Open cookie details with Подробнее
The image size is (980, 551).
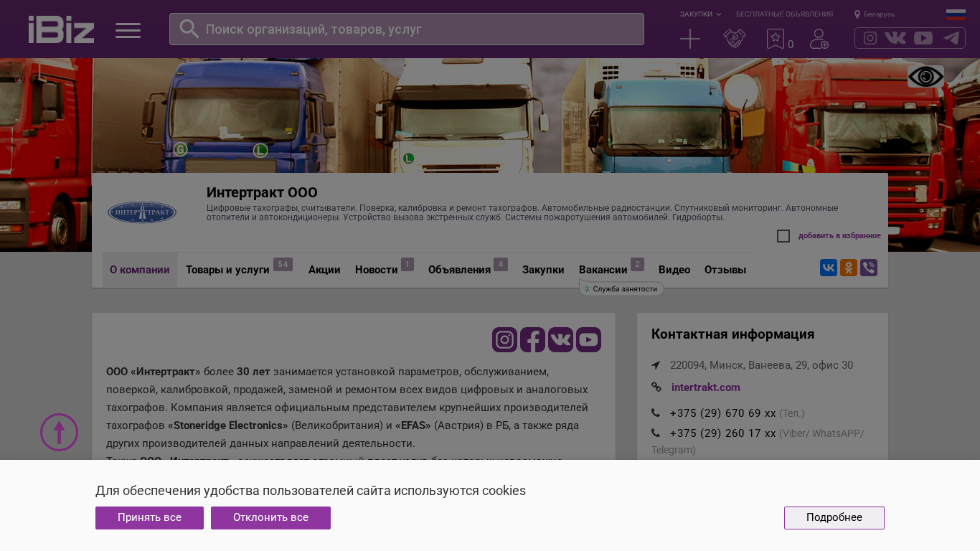tap(834, 518)
